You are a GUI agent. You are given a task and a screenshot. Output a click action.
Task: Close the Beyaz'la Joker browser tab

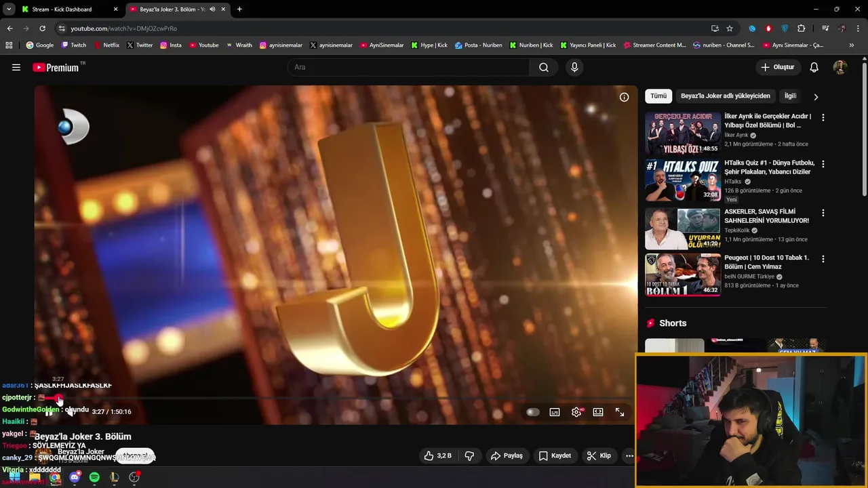223,9
